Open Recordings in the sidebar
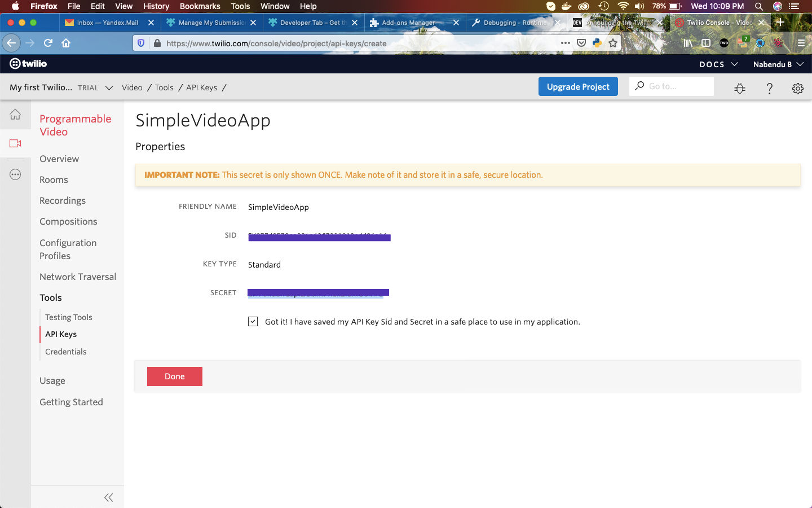The height and width of the screenshot is (508, 812). point(63,200)
